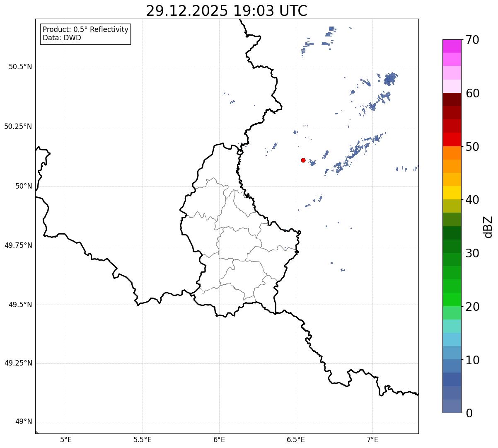498x448 pixels.
Task: Click the 50°N latitude label
Action: pos(24,186)
